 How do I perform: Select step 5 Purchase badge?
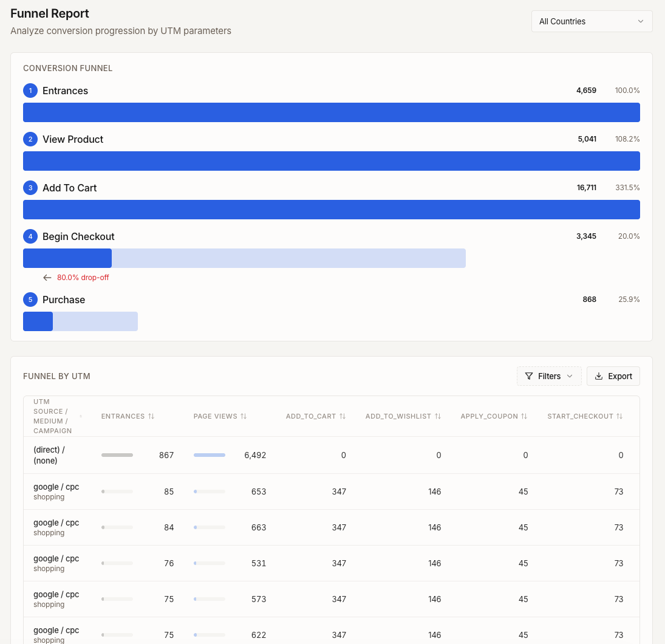point(30,300)
